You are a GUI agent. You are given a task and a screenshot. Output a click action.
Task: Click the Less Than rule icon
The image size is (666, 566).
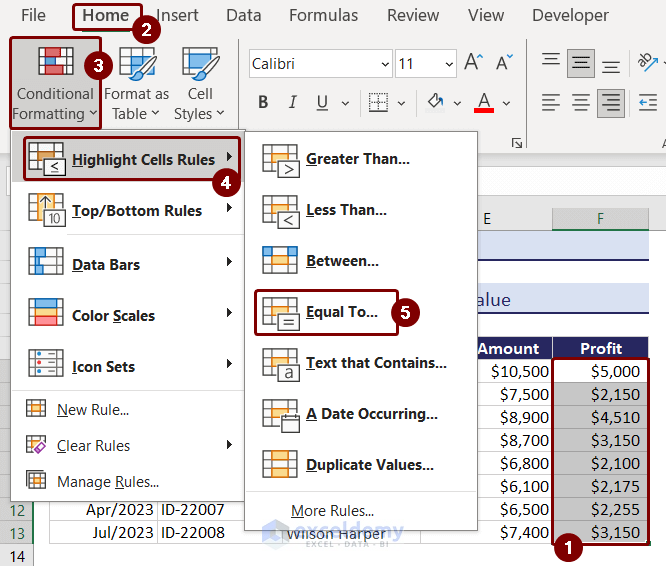[280, 211]
